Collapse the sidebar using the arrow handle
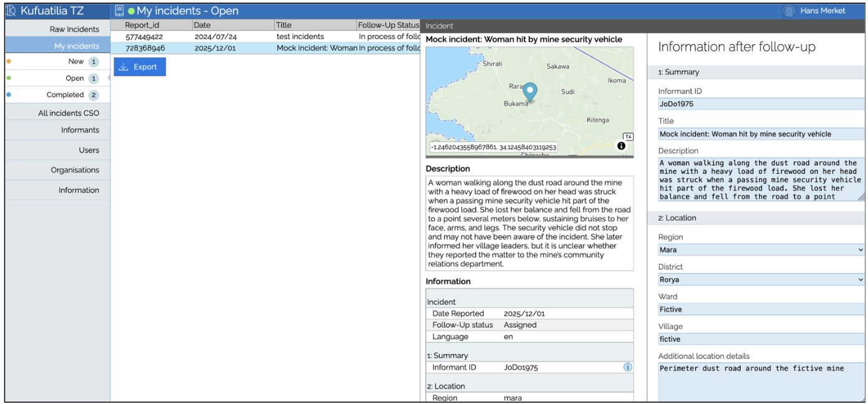 pyautogui.click(x=109, y=79)
